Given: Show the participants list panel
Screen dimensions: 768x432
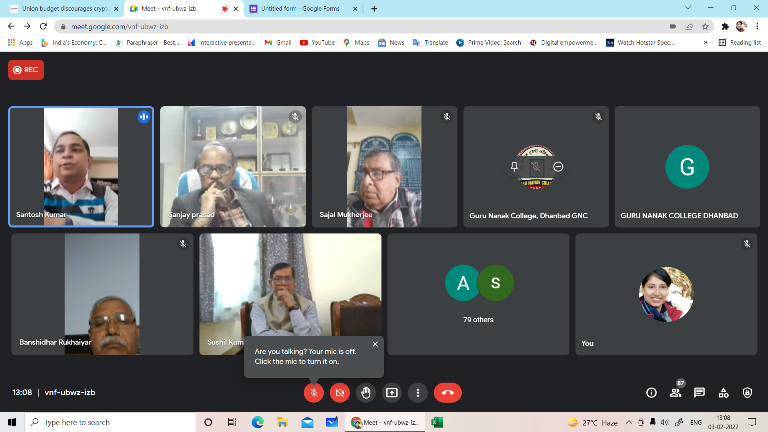Looking at the screenshot, I should pyautogui.click(x=676, y=393).
